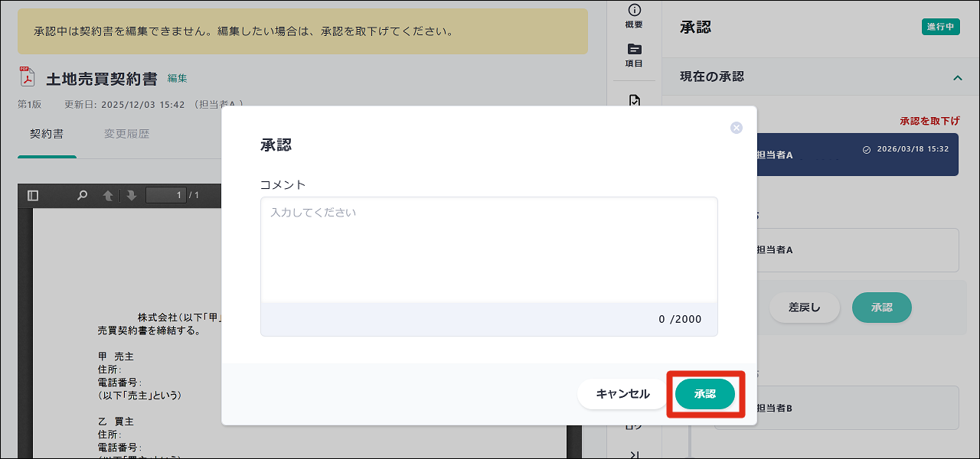Viewport: 980px width, 459px height.
Task: Go to next page with down arrow
Action: (132, 196)
